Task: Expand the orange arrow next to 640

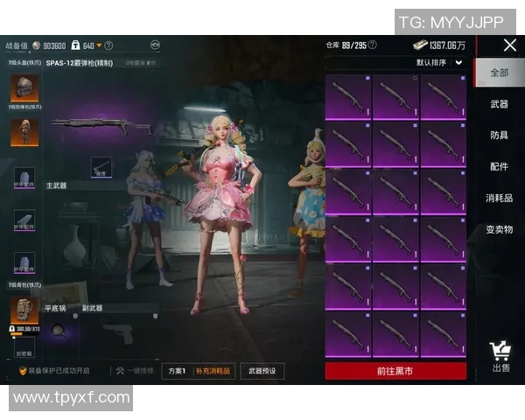Action: 100,45
